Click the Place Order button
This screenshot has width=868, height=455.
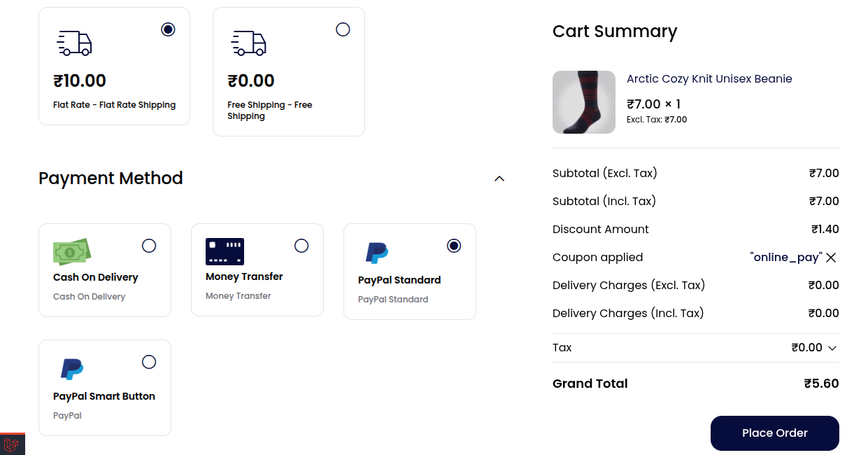(775, 433)
